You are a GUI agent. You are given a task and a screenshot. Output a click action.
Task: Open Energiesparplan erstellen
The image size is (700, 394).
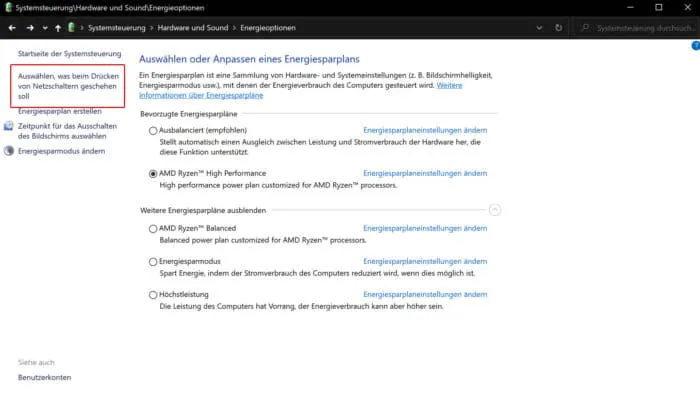click(x=60, y=111)
